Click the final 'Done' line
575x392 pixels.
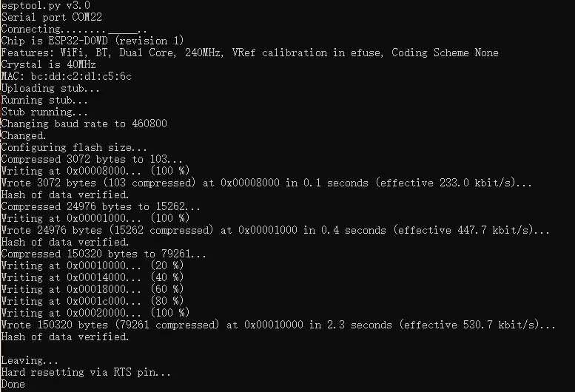click(x=13, y=384)
